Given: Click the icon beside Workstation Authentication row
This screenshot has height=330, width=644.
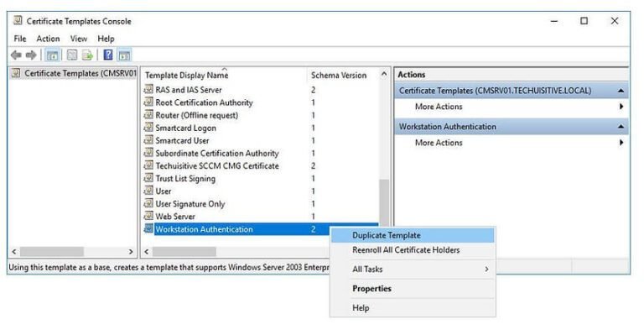Looking at the screenshot, I should click(x=148, y=228).
